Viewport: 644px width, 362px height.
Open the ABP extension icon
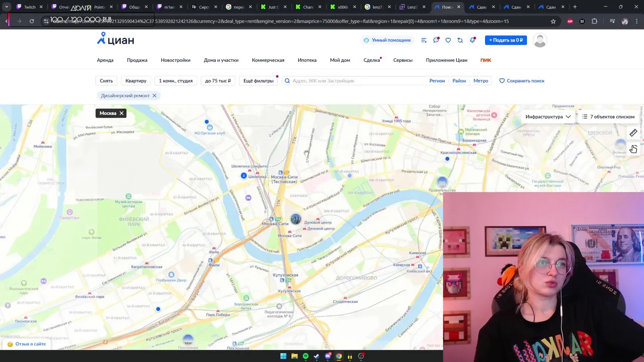[570, 21]
